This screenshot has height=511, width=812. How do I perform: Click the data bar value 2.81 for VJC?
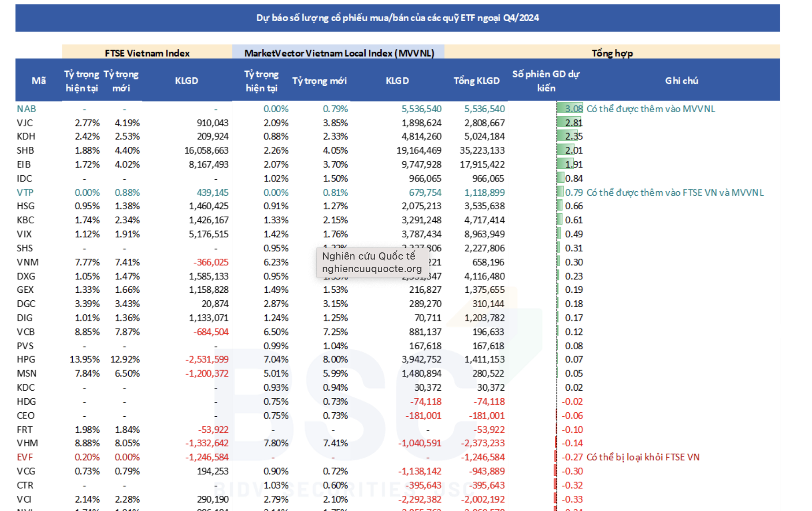[x=573, y=123]
